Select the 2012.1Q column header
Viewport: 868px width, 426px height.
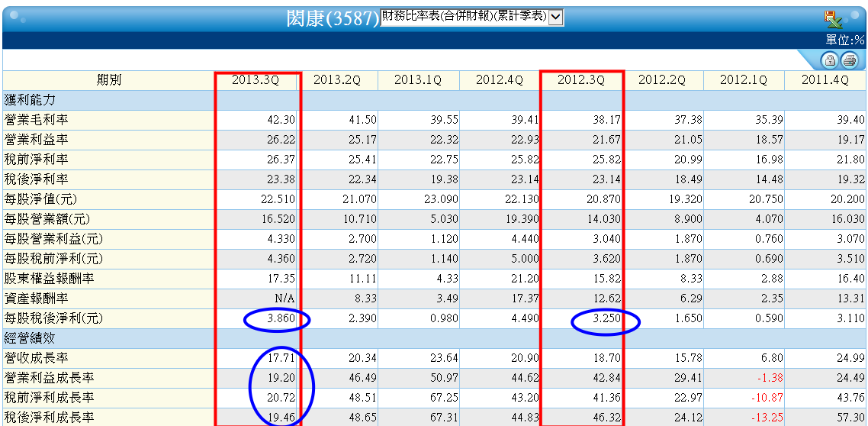[x=744, y=80]
